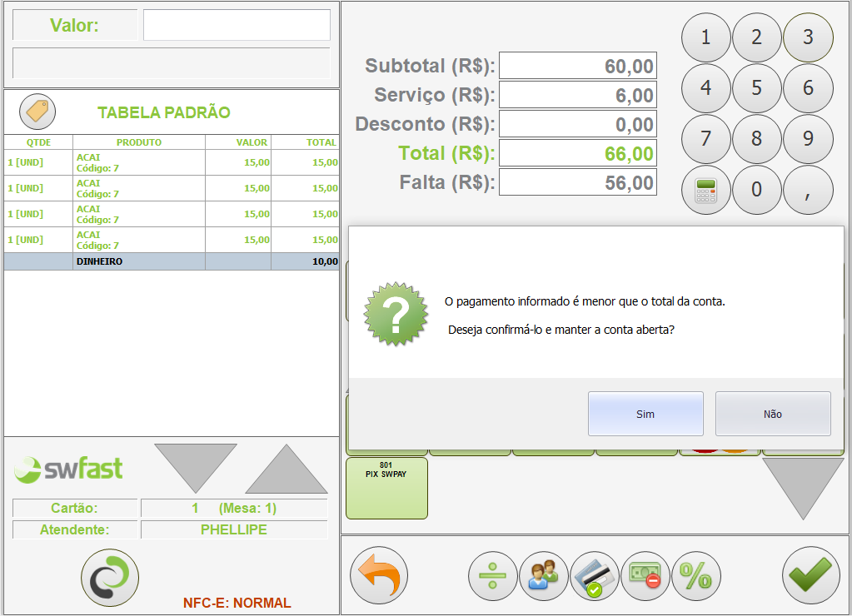Tap keypad digit 7
Viewport: 852px width, 616px height.
(705, 139)
